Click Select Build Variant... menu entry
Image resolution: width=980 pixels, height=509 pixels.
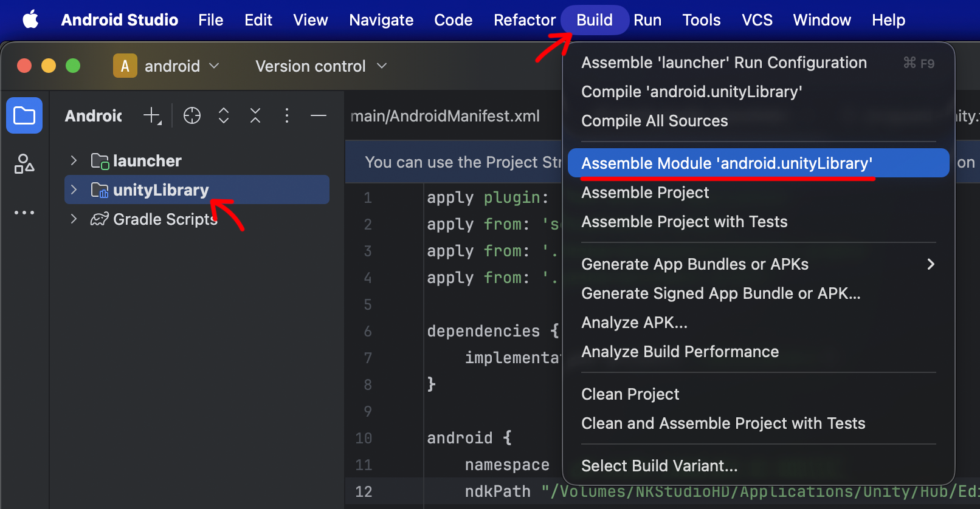click(x=659, y=466)
